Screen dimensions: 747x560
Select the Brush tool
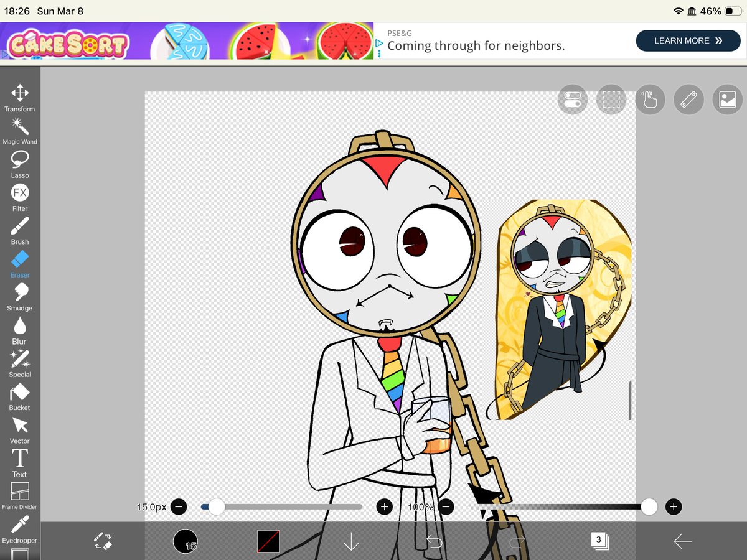[20, 231]
